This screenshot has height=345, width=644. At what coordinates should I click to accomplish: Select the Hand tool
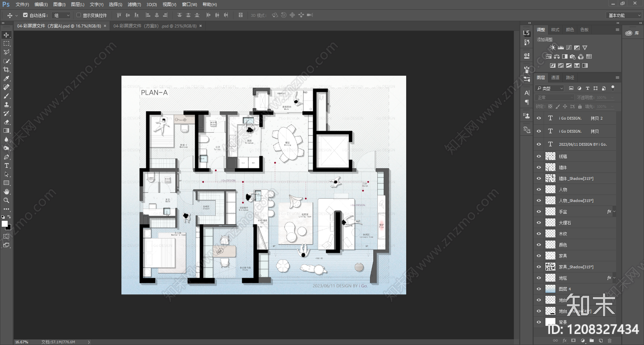6,191
